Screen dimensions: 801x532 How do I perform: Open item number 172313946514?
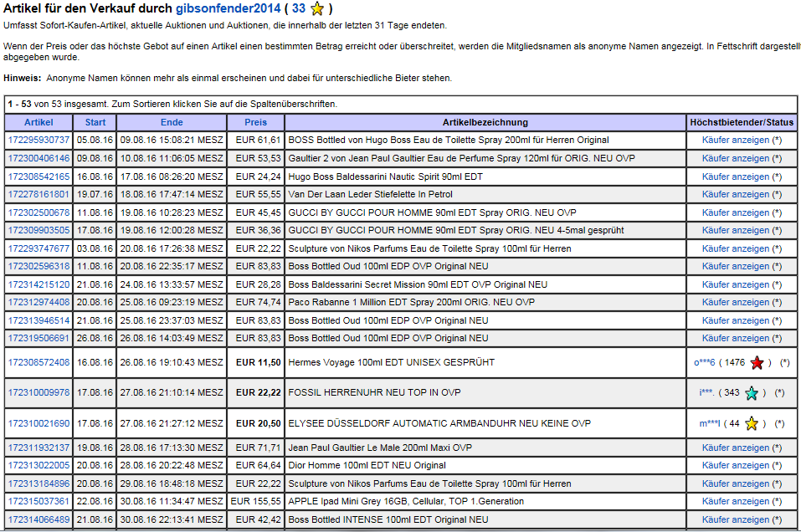[39, 320]
